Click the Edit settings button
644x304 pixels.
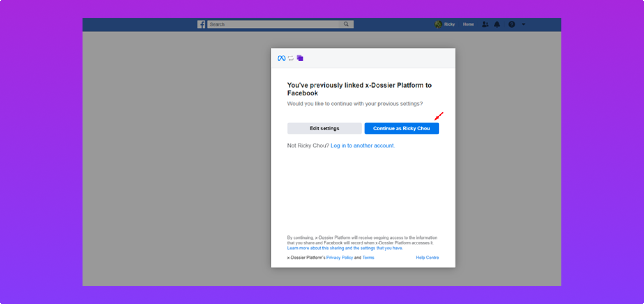tap(324, 128)
